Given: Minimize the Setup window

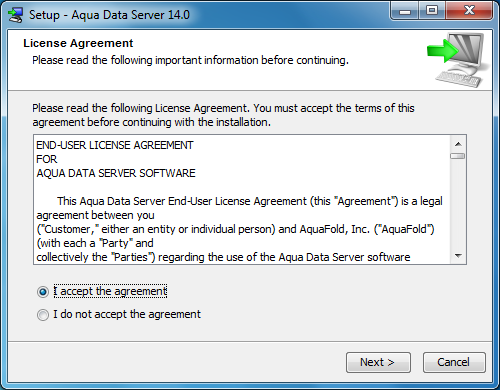Looking at the screenshot, I should click(405, 11).
